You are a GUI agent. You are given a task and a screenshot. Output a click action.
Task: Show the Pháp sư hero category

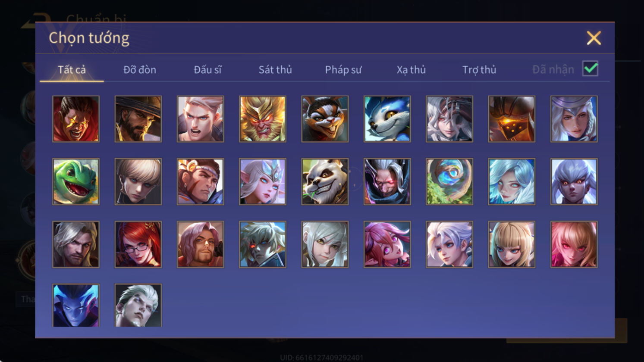click(x=343, y=69)
